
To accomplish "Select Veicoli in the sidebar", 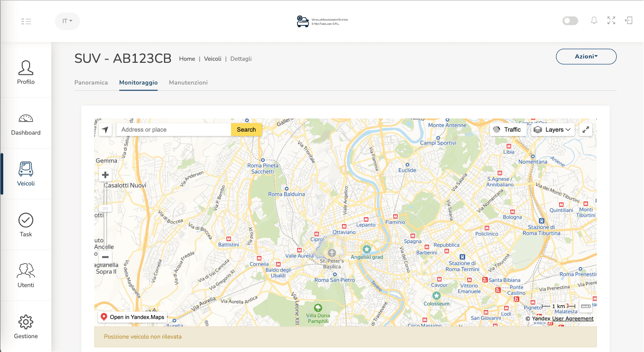I will (x=26, y=174).
